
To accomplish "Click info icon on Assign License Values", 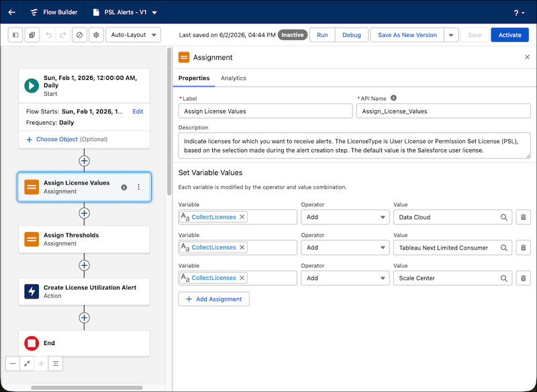I will click(124, 187).
